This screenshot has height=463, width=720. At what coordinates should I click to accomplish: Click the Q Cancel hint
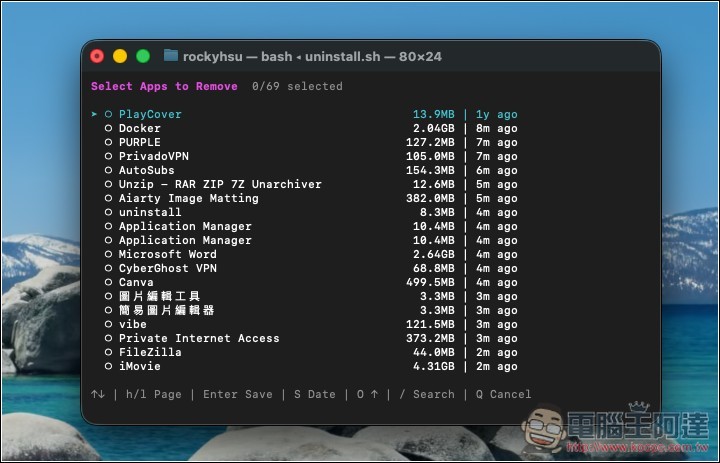coord(504,395)
